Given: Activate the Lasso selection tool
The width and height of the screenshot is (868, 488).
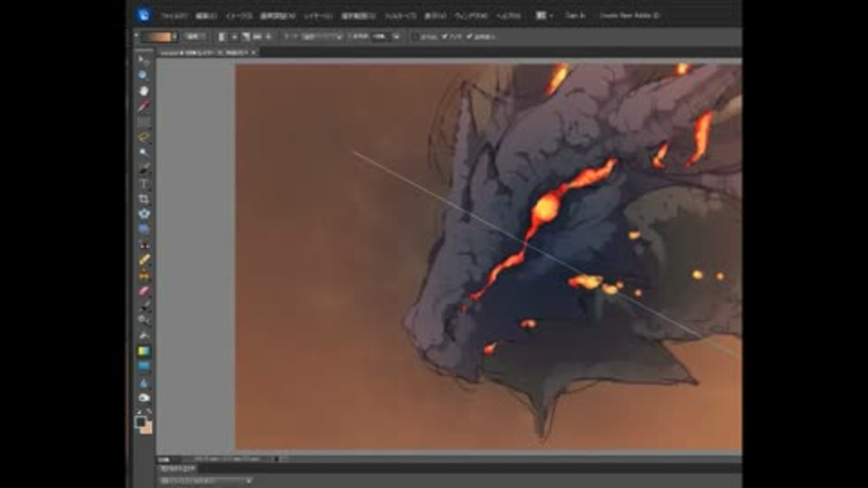Looking at the screenshot, I should pyautogui.click(x=144, y=136).
